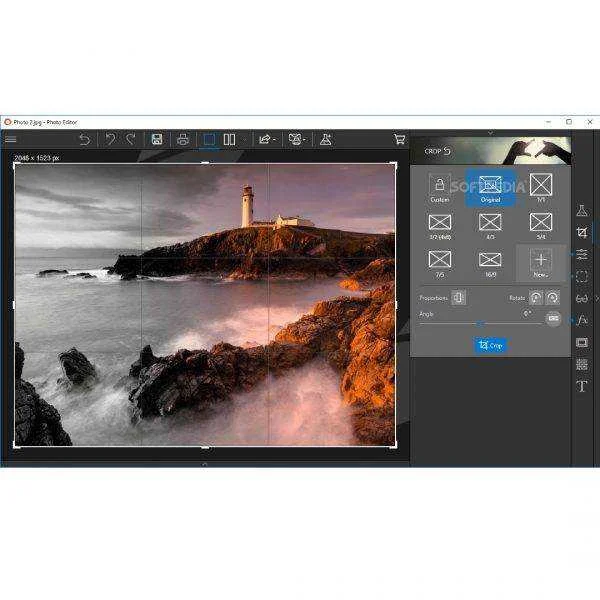The width and height of the screenshot is (600, 600).
Task: Redo the last undone edit
Action: 131,139
